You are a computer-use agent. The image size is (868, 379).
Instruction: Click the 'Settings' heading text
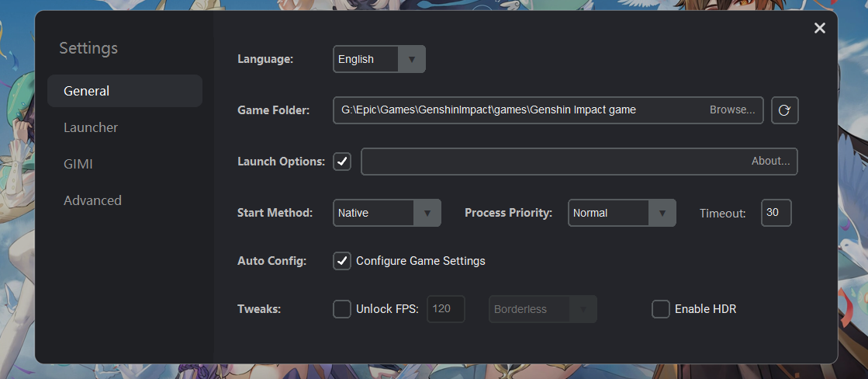click(x=88, y=49)
